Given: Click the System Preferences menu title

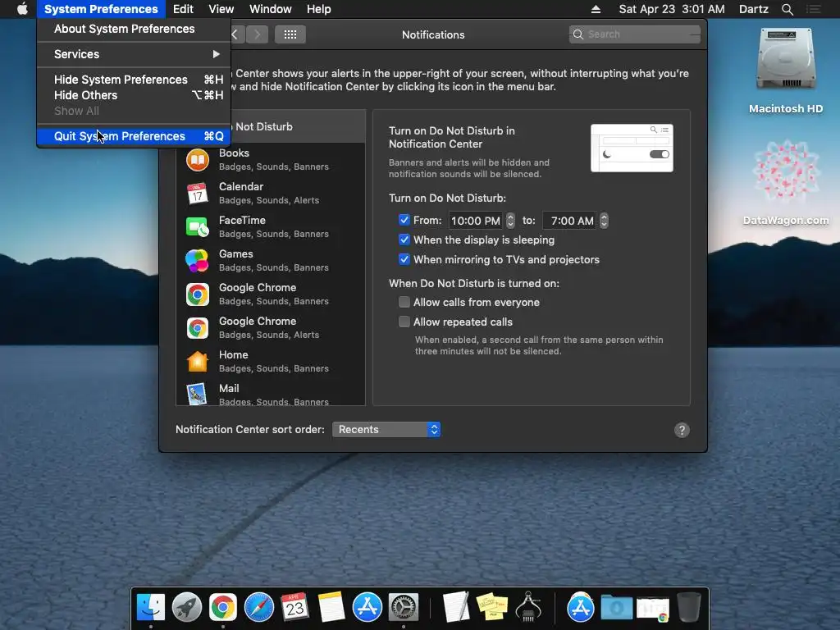Looking at the screenshot, I should click(101, 9).
